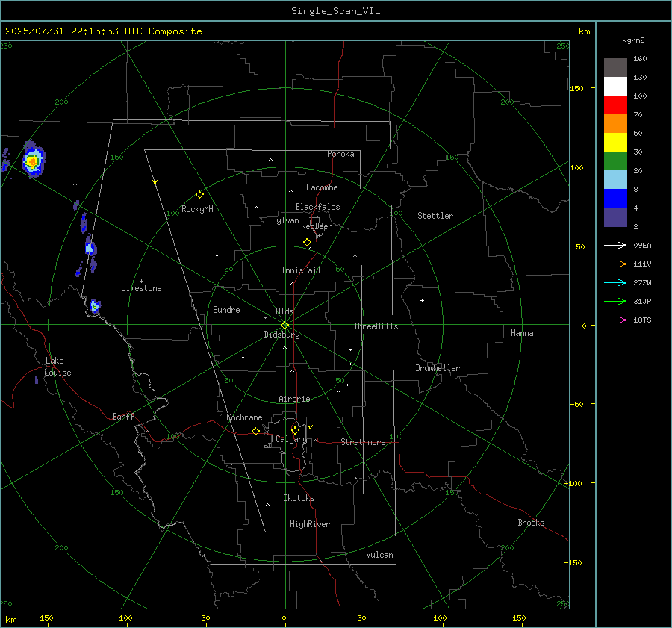The height and width of the screenshot is (628, 672).
Task: Click the Innisfail town label
Action: tap(301, 270)
